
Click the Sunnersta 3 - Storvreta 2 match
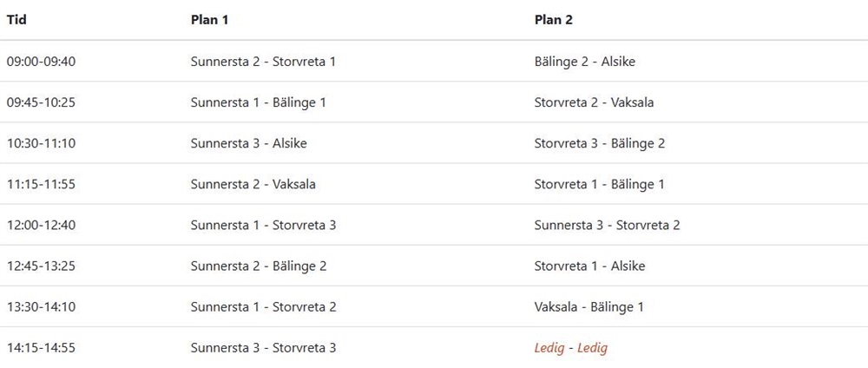(608, 226)
